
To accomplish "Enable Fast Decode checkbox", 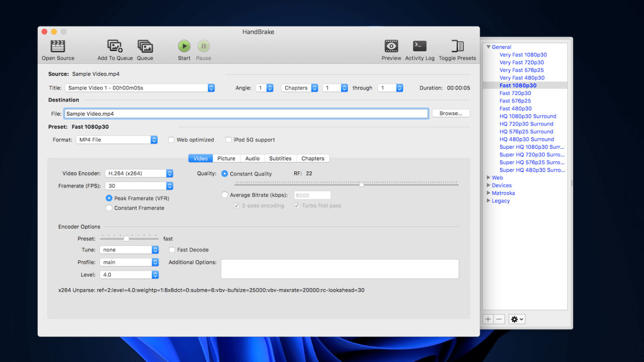I will pos(172,250).
